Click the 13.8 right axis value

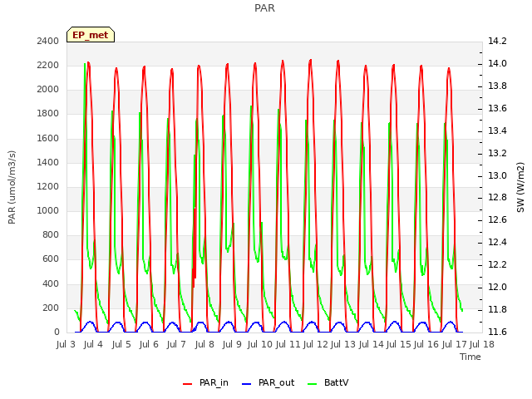click(x=497, y=86)
